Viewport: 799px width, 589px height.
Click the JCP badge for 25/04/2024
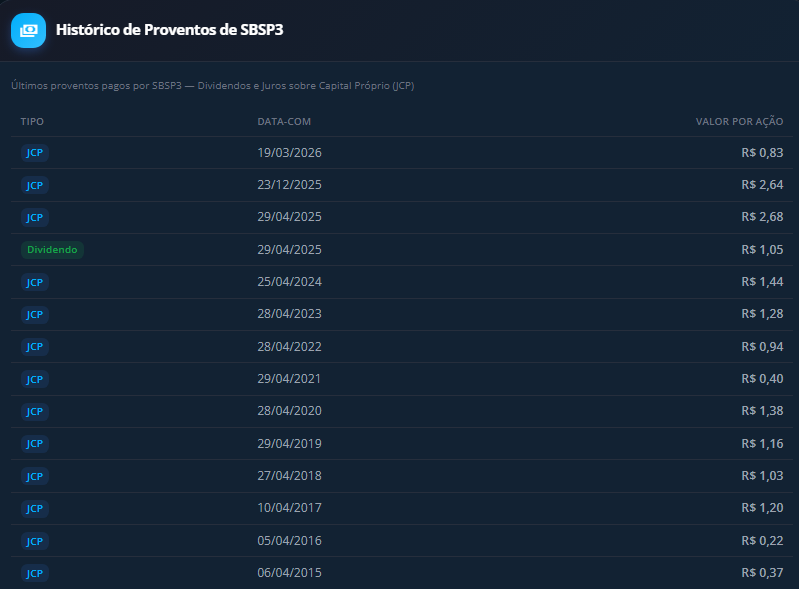(x=35, y=282)
